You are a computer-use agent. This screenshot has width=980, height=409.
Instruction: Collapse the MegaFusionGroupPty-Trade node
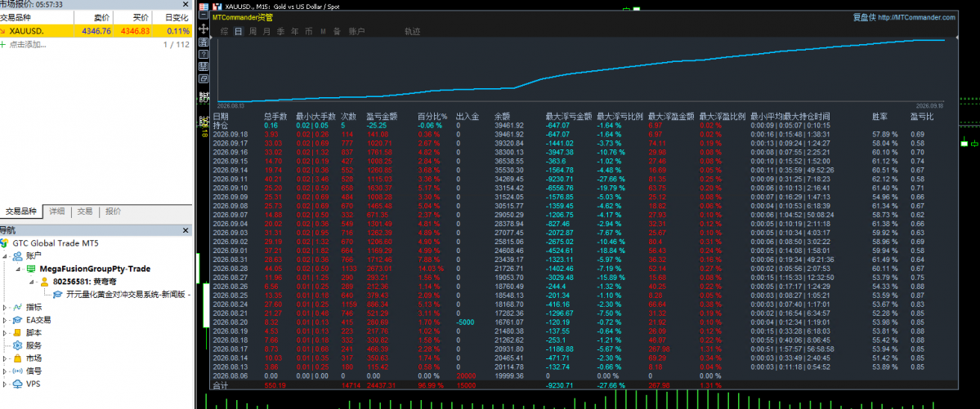pyautogui.click(x=18, y=269)
